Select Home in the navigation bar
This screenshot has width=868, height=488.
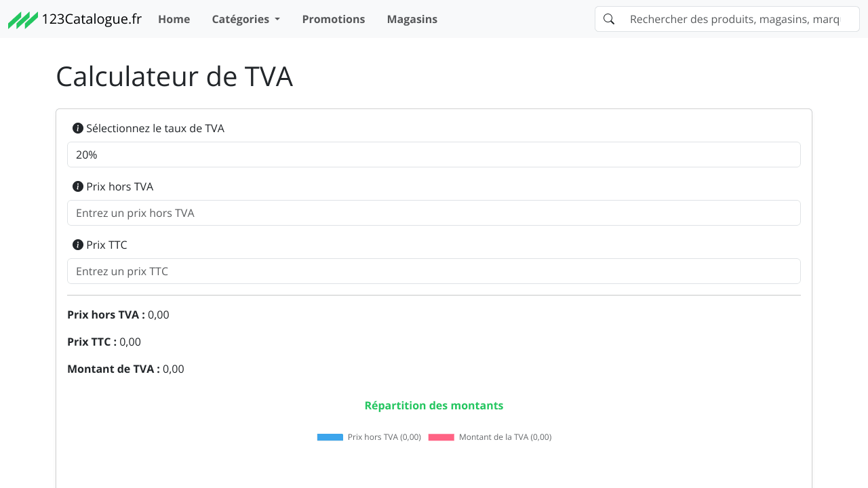click(x=174, y=19)
